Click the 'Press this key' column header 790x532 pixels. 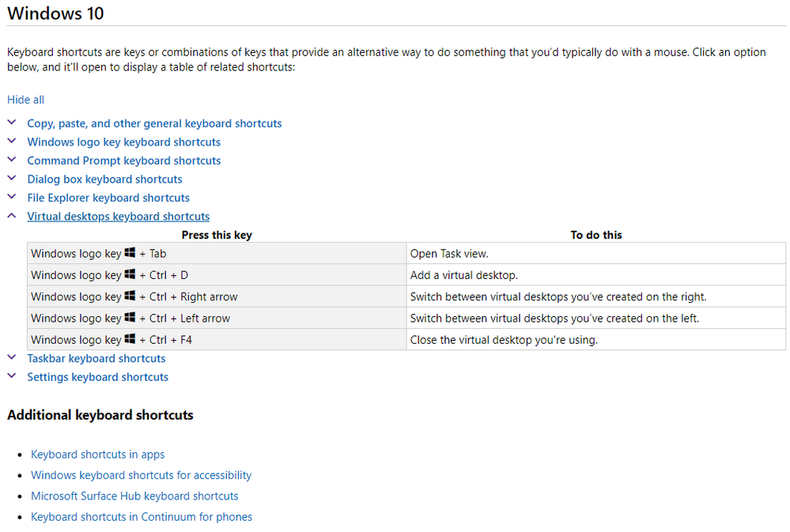pos(217,235)
